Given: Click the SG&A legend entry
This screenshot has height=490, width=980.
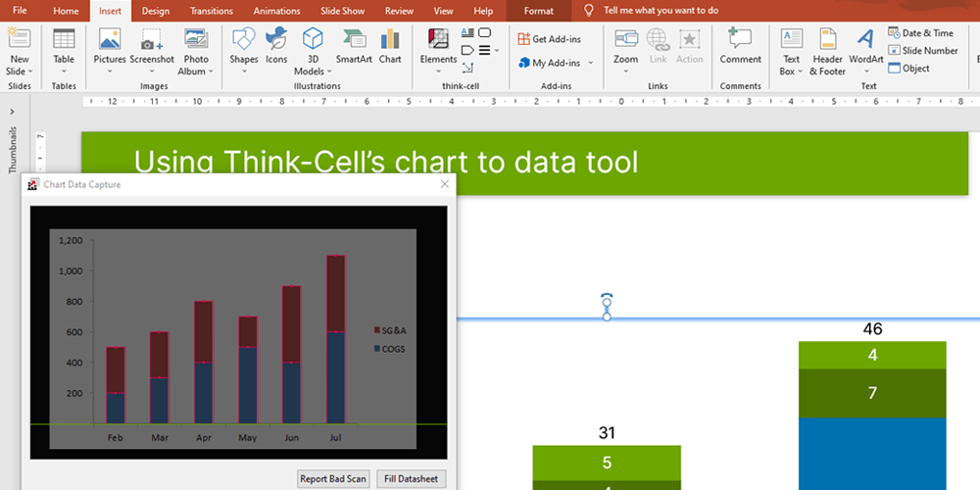Looking at the screenshot, I should click(389, 330).
